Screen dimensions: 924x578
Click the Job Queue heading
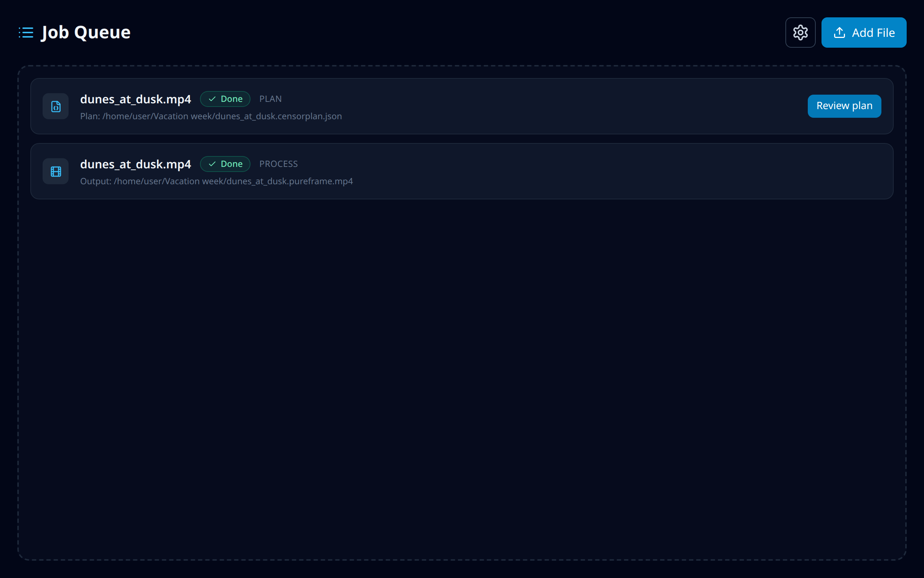86,33
